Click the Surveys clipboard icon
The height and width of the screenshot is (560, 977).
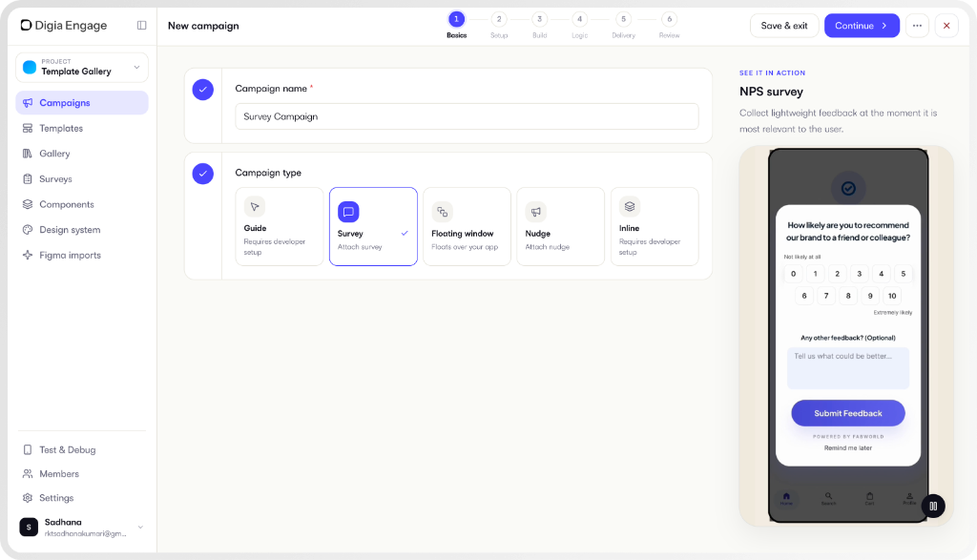[x=28, y=178]
